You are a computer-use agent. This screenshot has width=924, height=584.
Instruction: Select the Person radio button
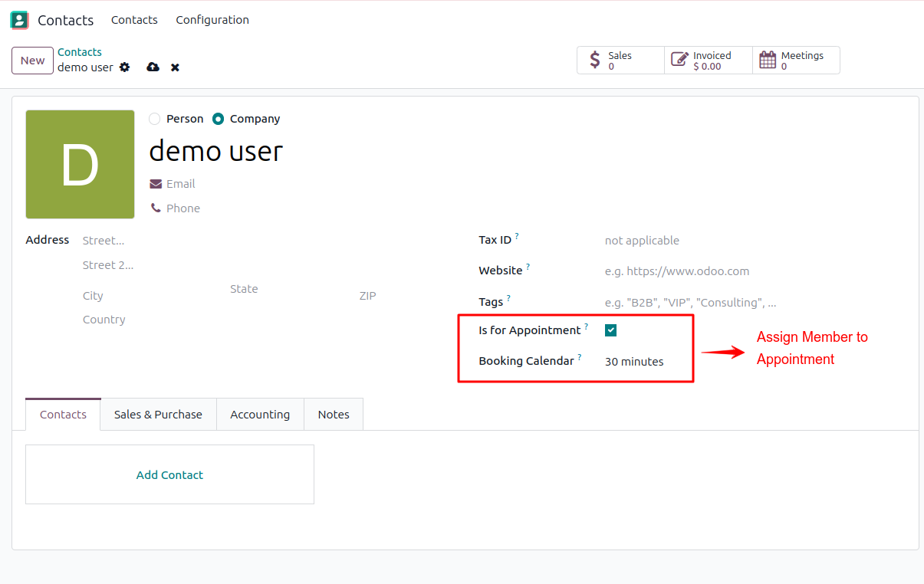(x=153, y=119)
